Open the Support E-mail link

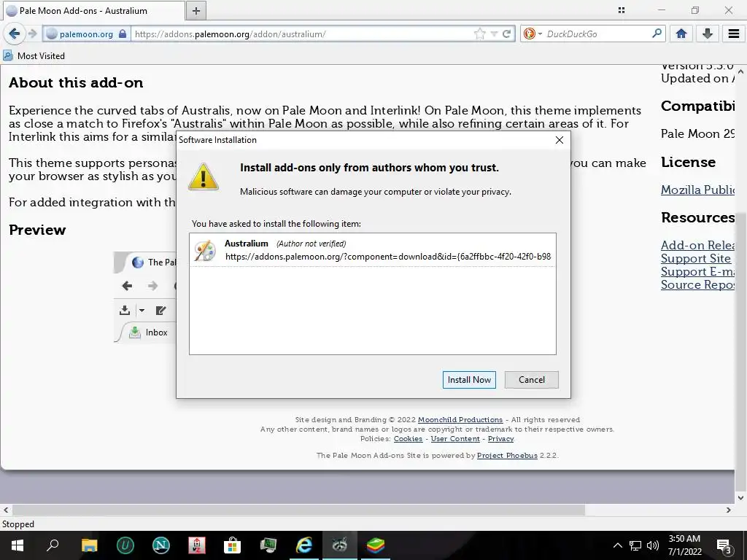pyautogui.click(x=698, y=271)
